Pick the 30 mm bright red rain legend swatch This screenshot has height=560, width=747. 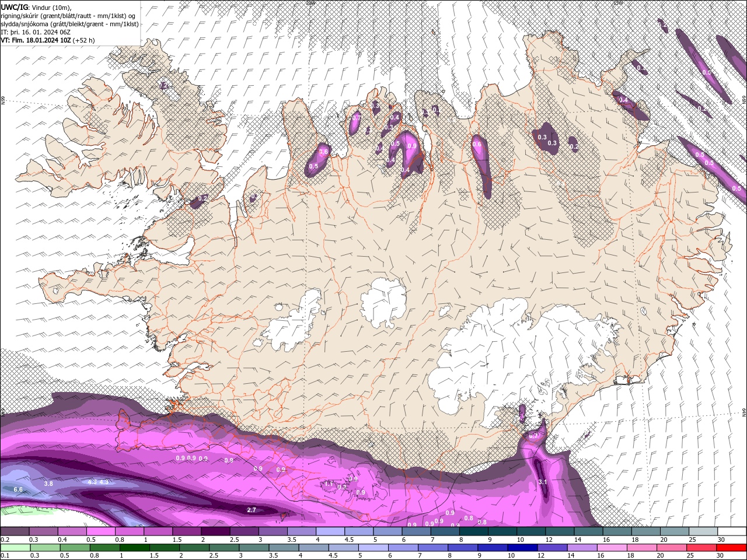coord(731,548)
